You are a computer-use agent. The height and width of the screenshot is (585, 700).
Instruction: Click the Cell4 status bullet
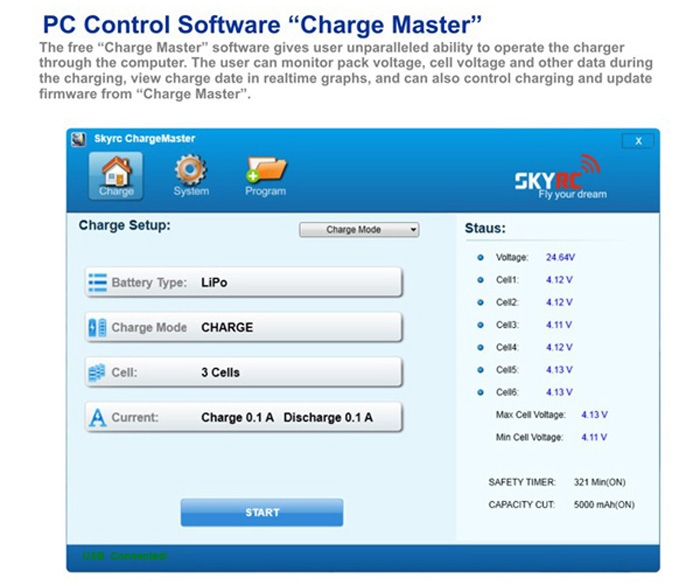click(x=480, y=347)
